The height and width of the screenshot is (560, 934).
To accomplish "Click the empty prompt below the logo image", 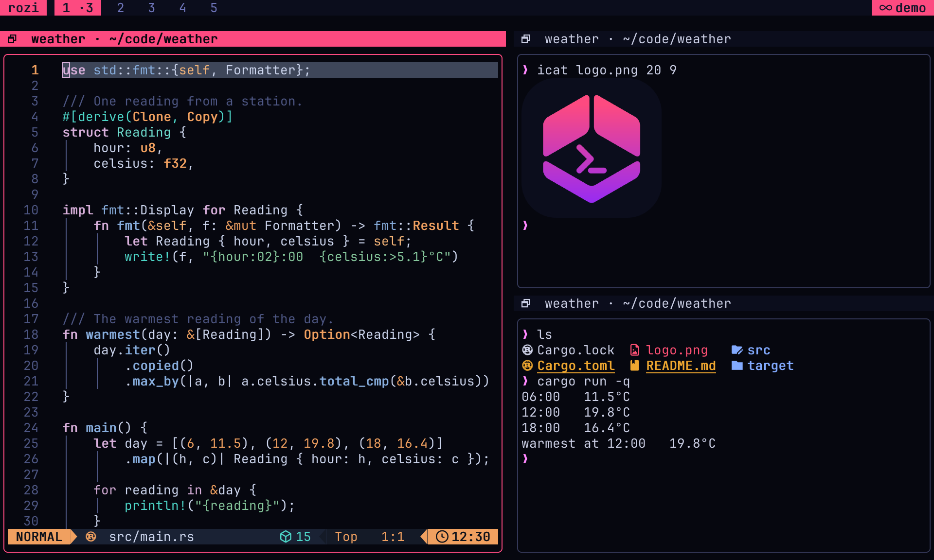I will tap(525, 226).
